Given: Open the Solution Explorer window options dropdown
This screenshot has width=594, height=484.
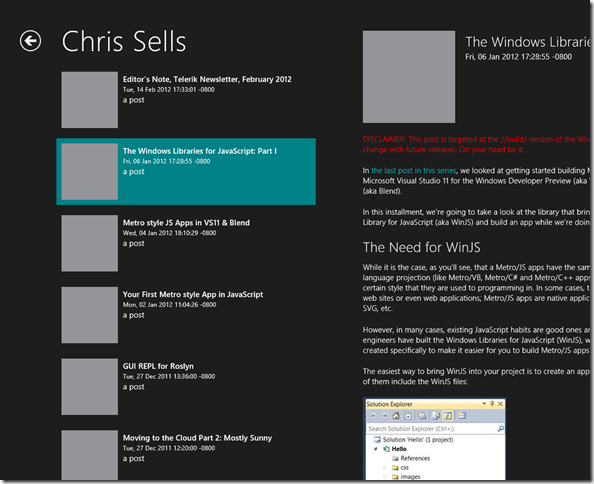Looking at the screenshot, I should coord(484,404).
